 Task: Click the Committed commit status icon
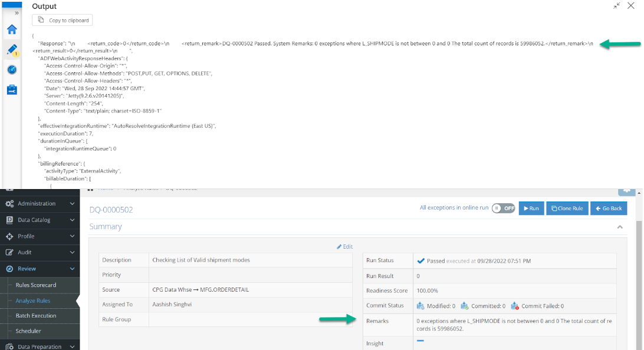tap(465, 306)
